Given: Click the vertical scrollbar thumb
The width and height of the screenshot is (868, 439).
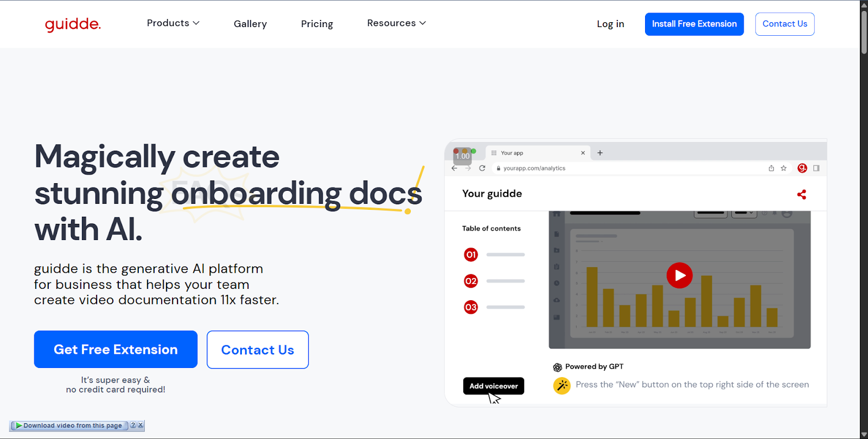Looking at the screenshot, I should 864,31.
